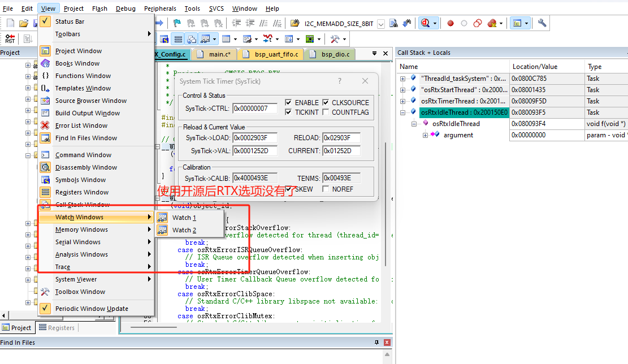Close the System Tick Timer dialog
The height and width of the screenshot is (364, 628).
click(365, 81)
